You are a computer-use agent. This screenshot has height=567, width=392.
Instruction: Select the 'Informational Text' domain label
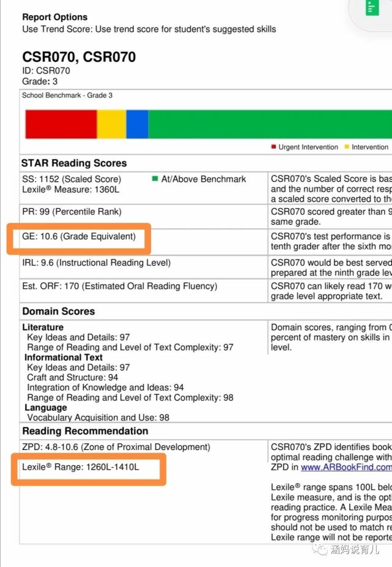[x=64, y=358]
